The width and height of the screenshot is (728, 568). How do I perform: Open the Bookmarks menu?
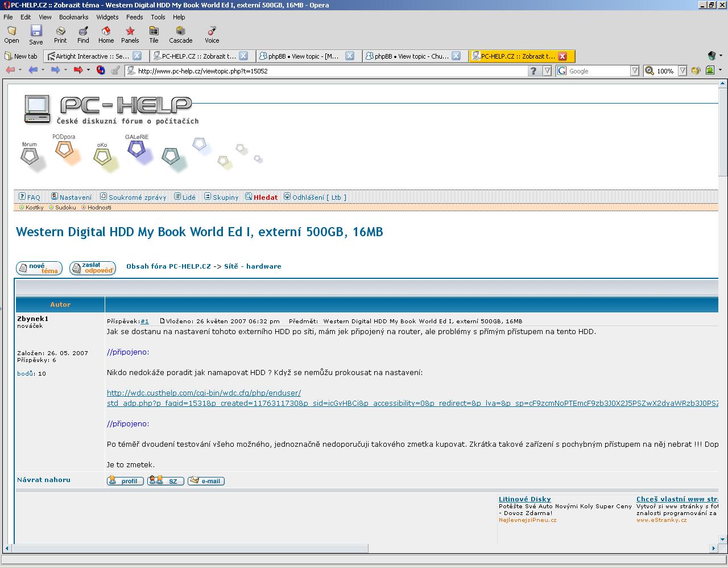coord(73,17)
